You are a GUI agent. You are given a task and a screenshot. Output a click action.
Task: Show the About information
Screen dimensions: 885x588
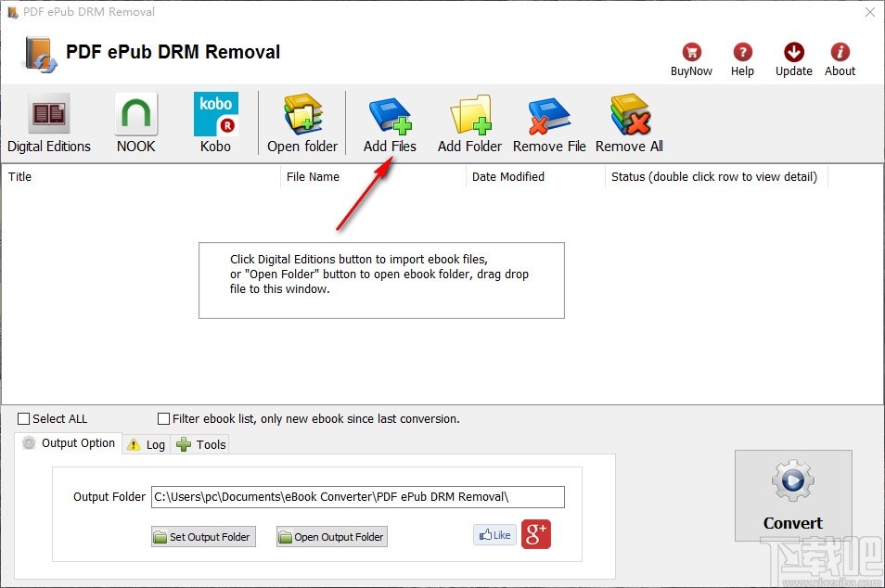840,59
